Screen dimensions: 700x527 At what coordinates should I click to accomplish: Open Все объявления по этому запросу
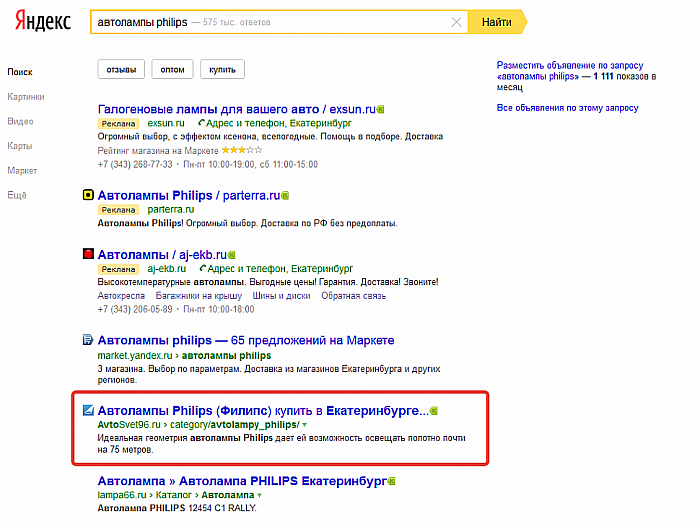tap(568, 108)
